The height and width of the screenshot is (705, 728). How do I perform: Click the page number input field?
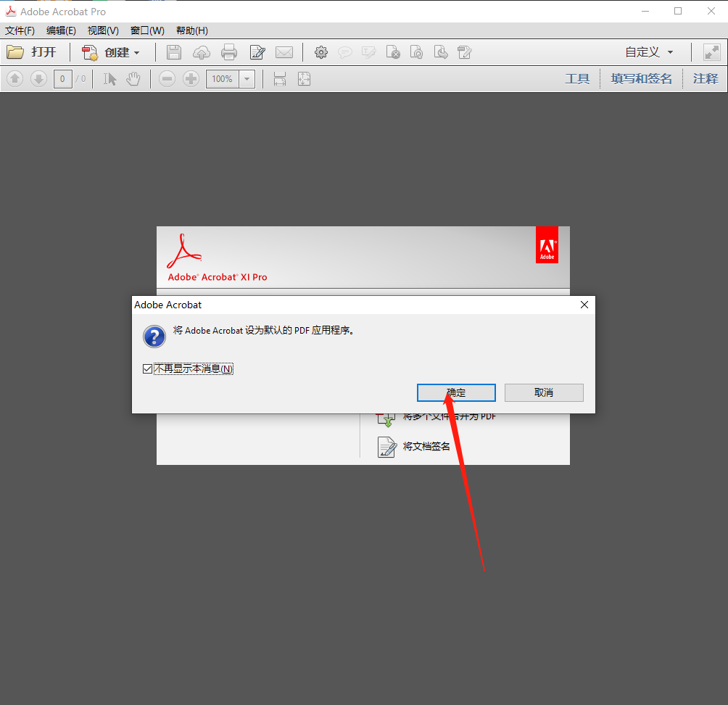pos(62,79)
